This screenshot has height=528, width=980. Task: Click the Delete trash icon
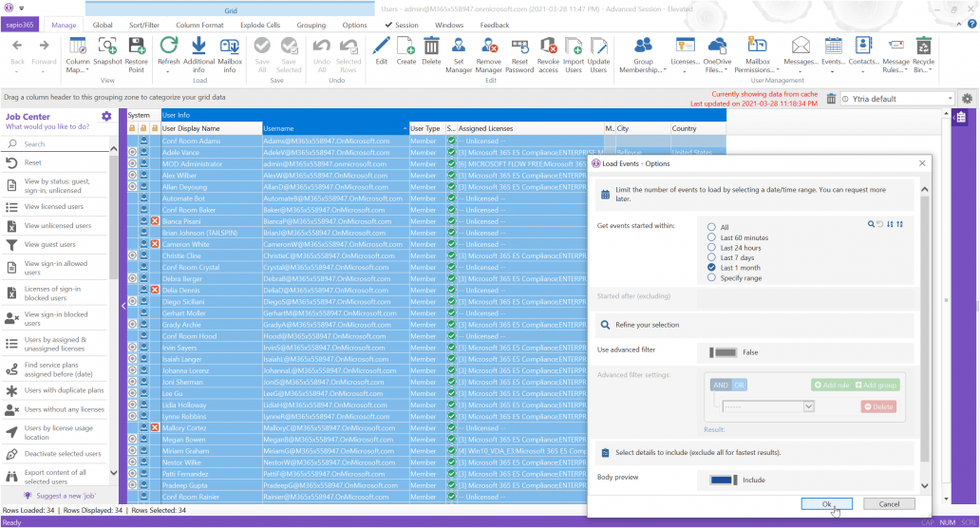coord(431,47)
